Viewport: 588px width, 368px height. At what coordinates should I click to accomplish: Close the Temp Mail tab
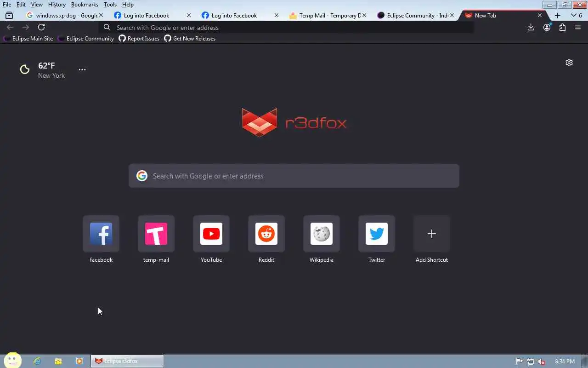tap(364, 15)
